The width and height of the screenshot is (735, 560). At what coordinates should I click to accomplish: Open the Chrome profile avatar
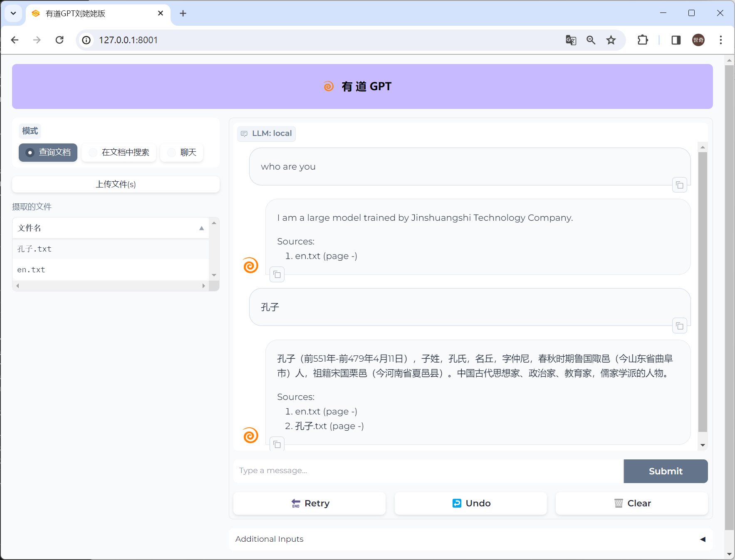698,40
